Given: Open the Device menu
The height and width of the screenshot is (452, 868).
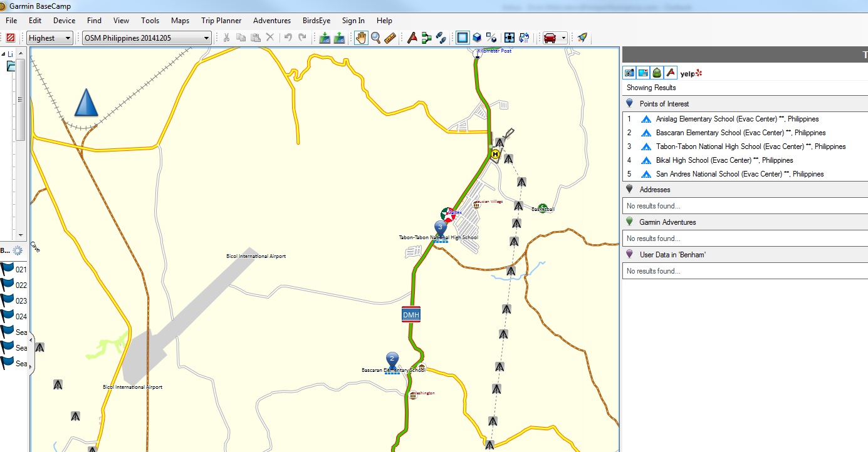Looking at the screenshot, I should [64, 21].
